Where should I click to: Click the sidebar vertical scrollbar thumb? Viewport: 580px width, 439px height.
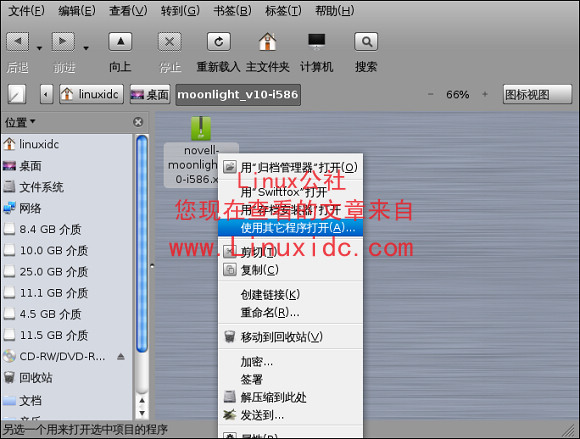coord(142,243)
